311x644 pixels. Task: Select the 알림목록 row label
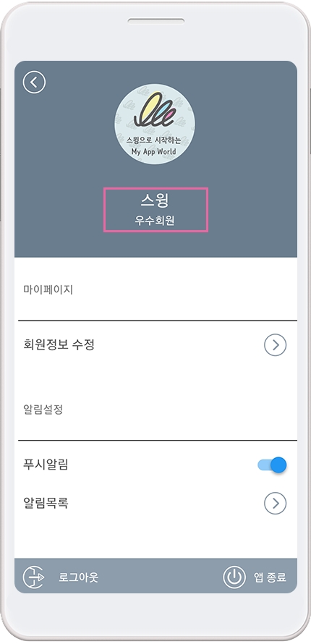[46, 503]
